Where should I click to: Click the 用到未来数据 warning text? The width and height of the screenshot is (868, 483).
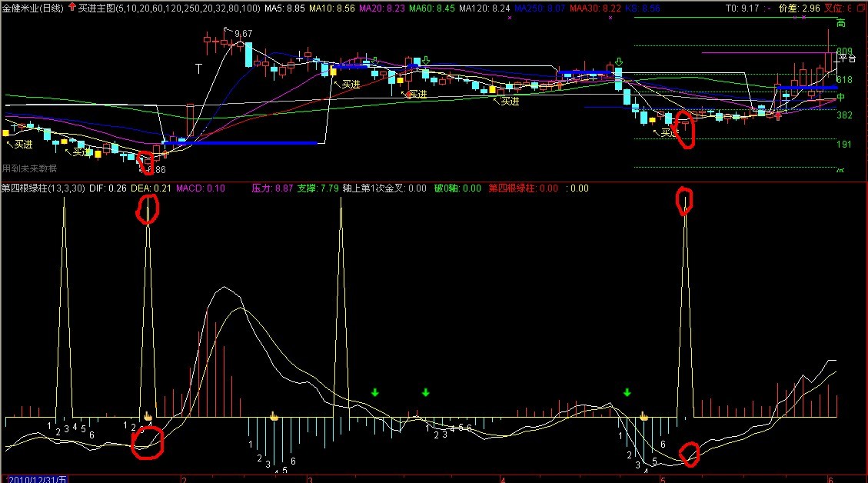point(29,168)
